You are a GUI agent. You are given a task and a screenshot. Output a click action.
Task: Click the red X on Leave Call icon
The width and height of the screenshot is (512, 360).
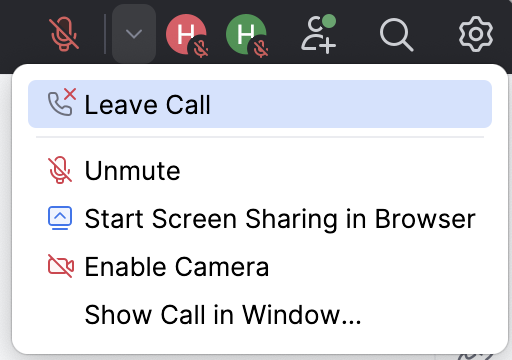70,94
